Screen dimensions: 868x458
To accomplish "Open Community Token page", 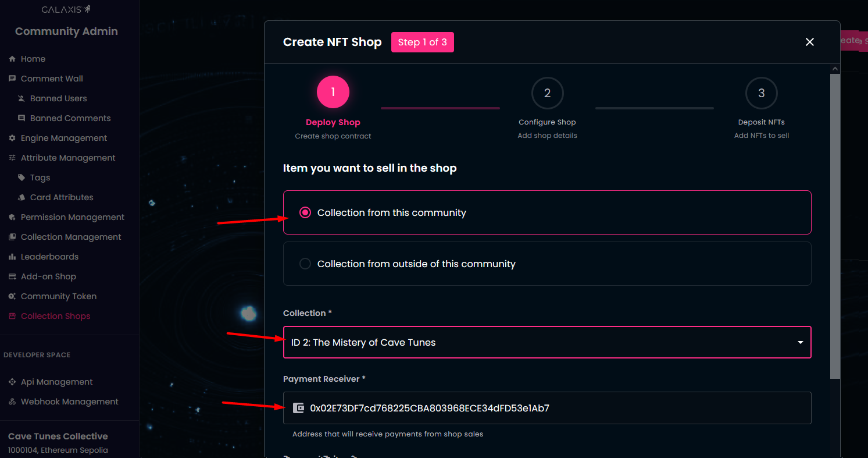I will 59,296.
